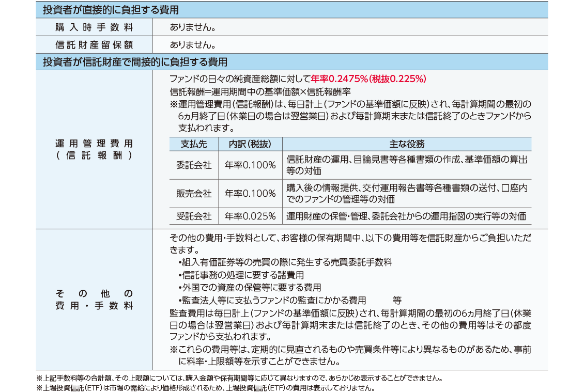Click the 支払先 column header
This screenshot has height=392, width=584.
click(x=194, y=144)
